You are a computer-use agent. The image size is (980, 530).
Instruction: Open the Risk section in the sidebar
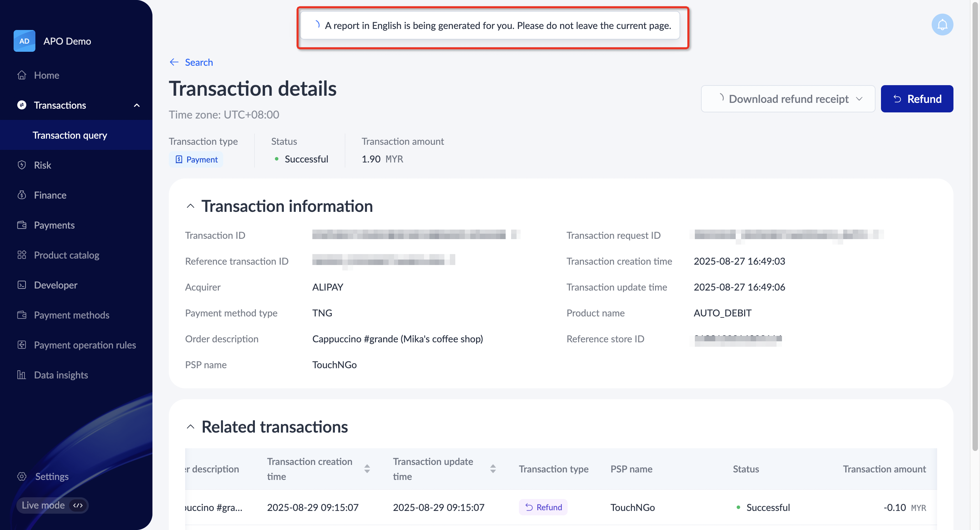click(x=43, y=165)
